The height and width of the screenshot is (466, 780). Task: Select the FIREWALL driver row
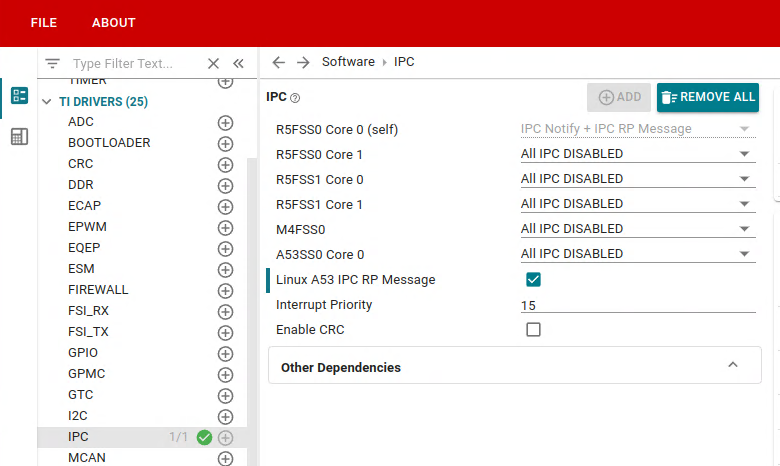[x=142, y=289]
